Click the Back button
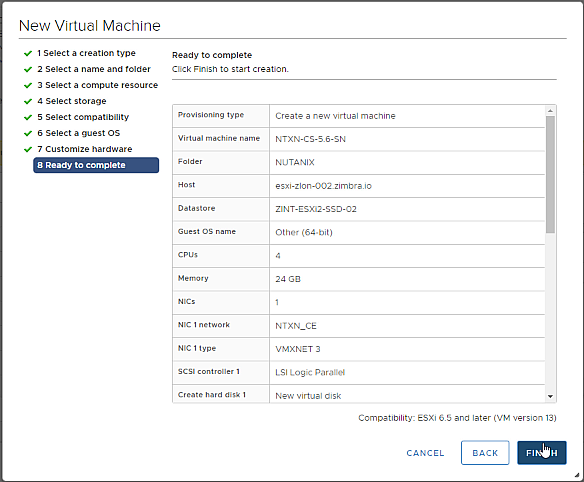Screen dimensions: 584x482 pos(485,453)
